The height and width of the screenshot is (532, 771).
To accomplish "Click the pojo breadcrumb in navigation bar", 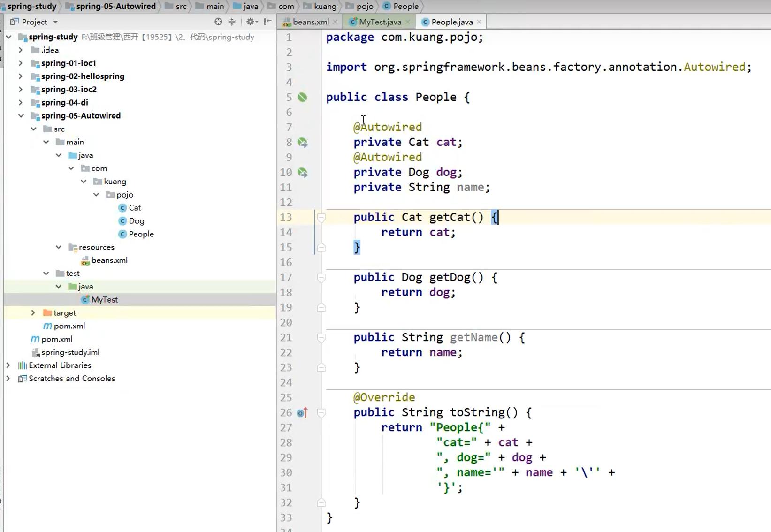I will (365, 6).
